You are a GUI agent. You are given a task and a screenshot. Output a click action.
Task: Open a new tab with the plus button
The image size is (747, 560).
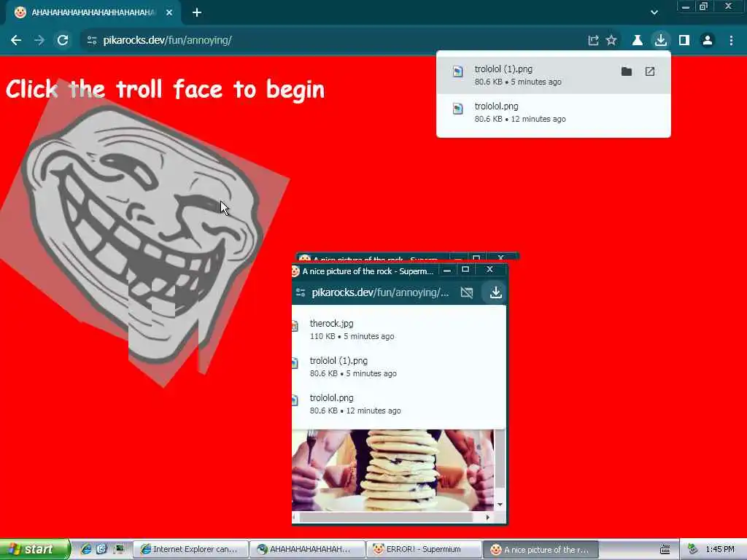[197, 12]
